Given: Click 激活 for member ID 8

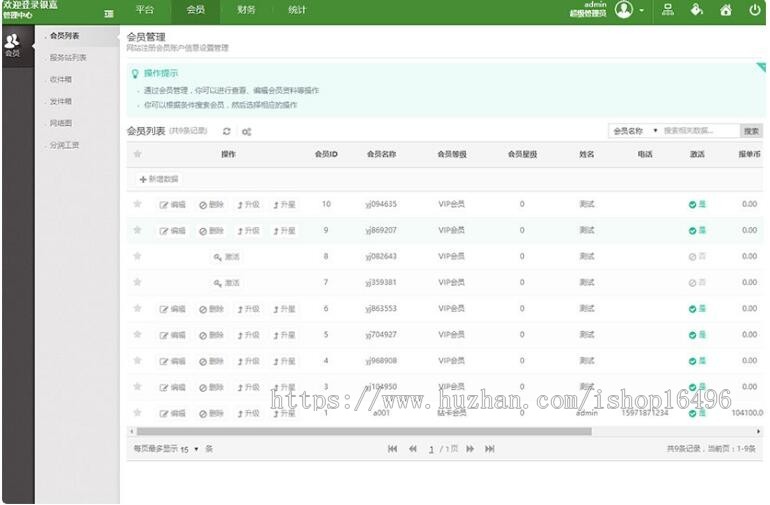Looking at the screenshot, I should click(226, 256).
